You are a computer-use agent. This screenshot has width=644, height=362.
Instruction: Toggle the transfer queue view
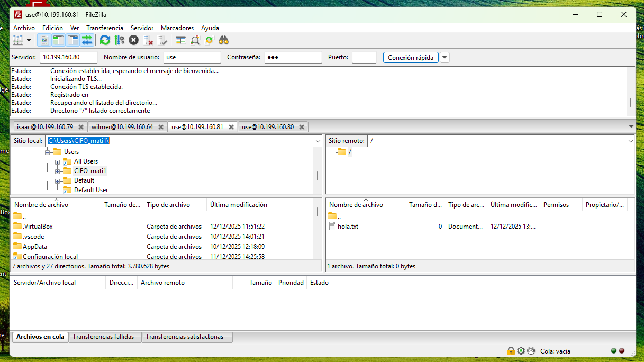pyautogui.click(x=87, y=40)
